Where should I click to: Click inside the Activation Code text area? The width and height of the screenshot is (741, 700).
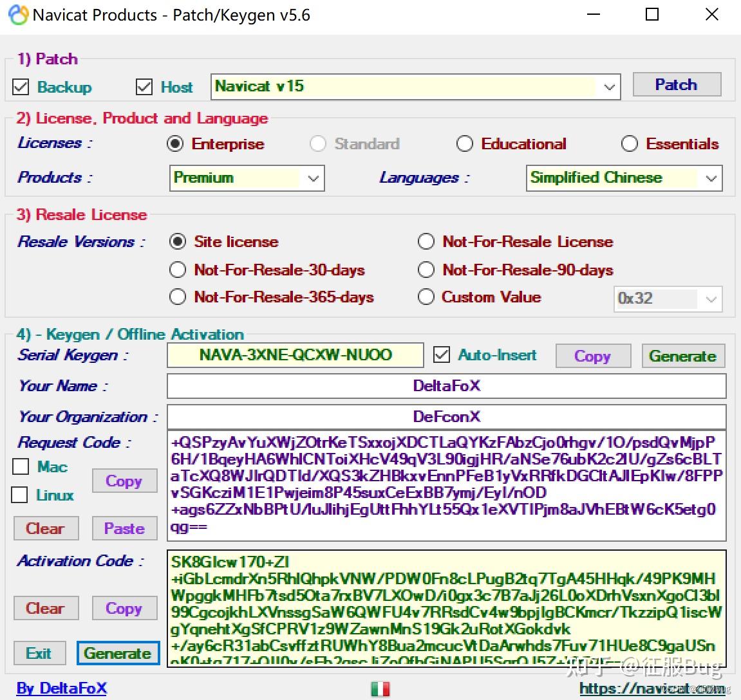tap(447, 609)
